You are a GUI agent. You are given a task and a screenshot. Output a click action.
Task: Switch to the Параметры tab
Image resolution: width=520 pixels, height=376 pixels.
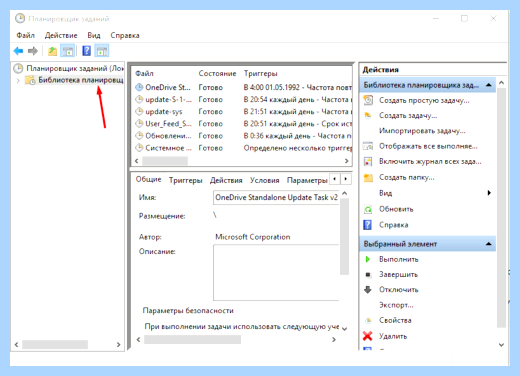point(307,180)
